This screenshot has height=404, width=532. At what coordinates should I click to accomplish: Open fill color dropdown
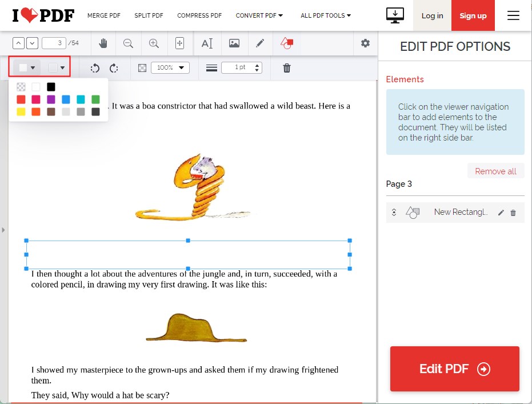[27, 67]
